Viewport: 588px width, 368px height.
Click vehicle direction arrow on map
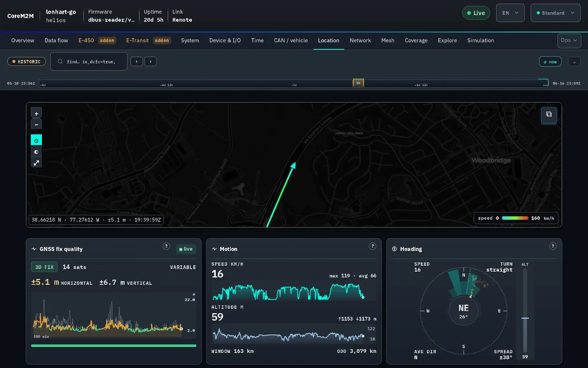293,166
